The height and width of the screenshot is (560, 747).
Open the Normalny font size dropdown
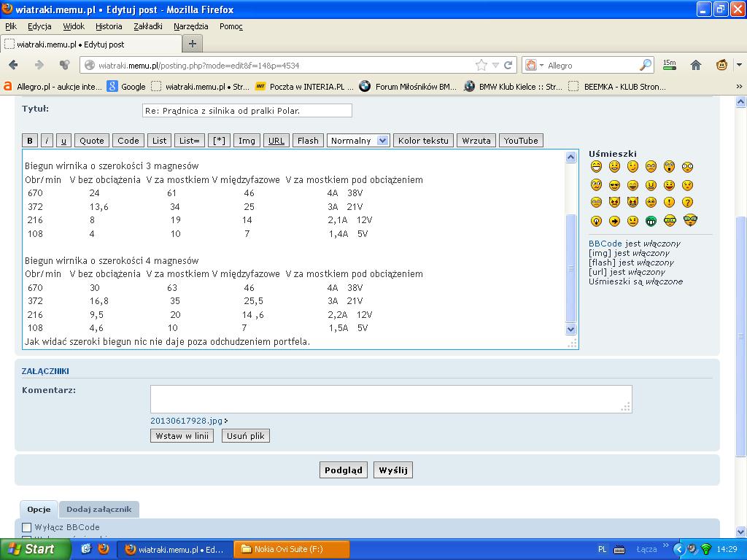[358, 141]
